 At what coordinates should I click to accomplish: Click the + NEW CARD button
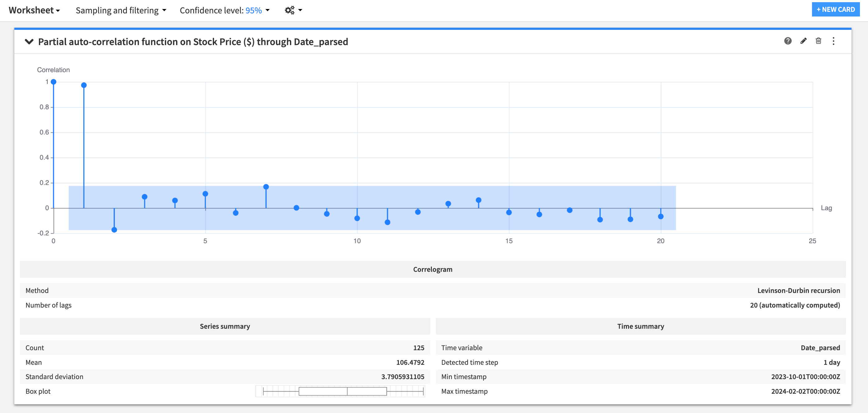click(x=835, y=9)
